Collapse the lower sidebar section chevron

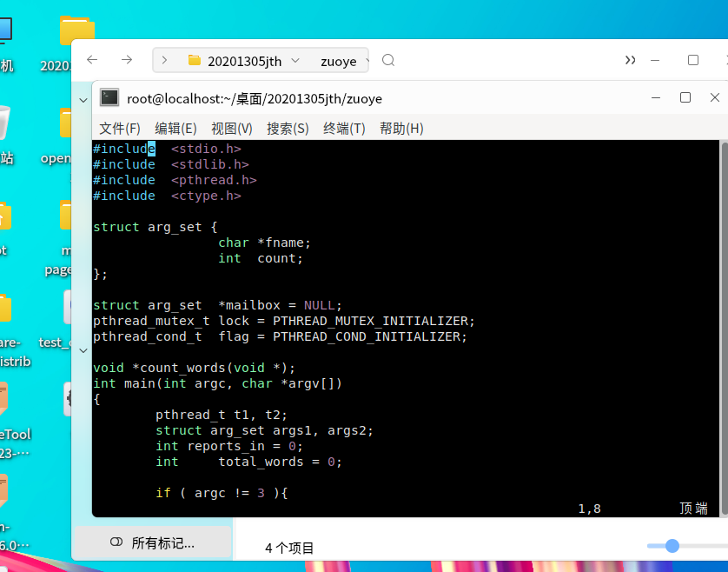83,350
